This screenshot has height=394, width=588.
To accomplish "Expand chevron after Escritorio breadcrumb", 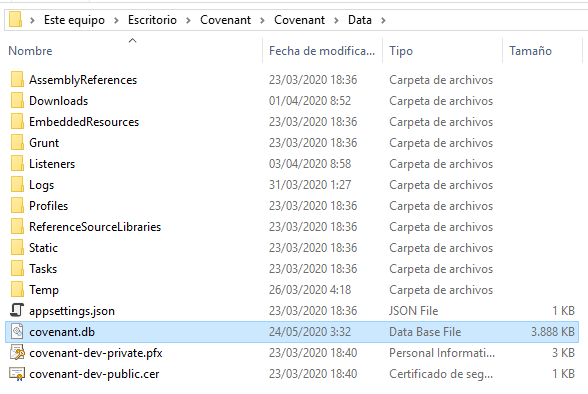I will tap(188, 20).
